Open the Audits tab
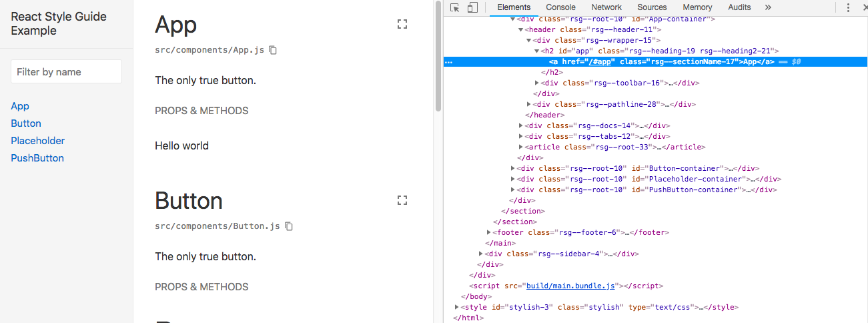The width and height of the screenshot is (868, 323). pos(739,7)
